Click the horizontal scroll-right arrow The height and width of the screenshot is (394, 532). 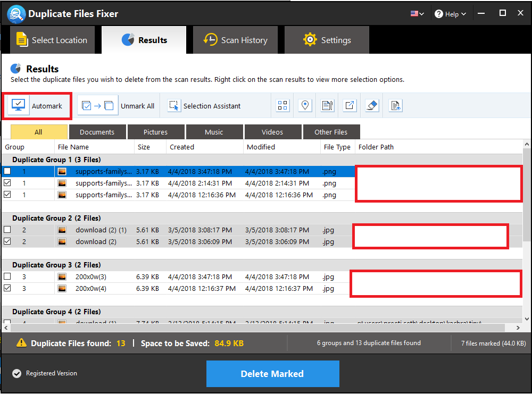[518, 328]
